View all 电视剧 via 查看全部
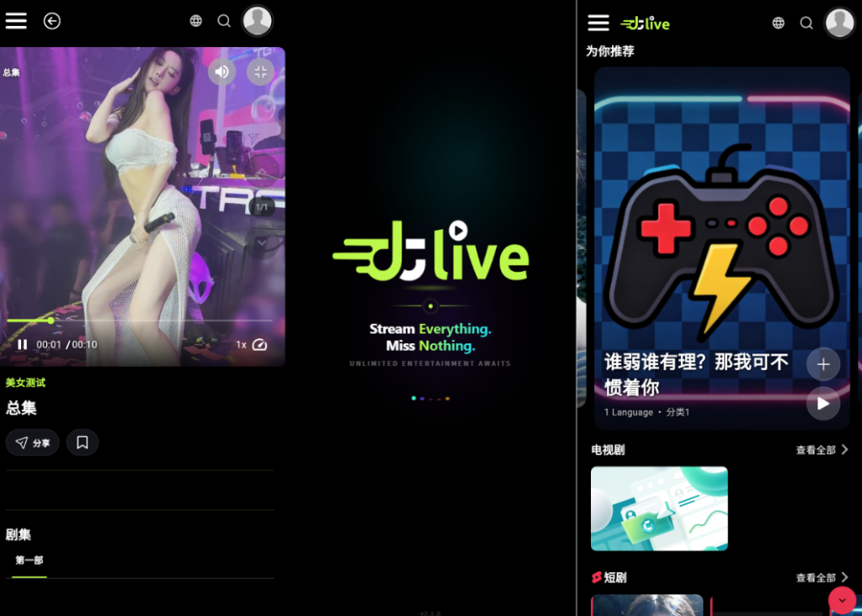 (822, 450)
